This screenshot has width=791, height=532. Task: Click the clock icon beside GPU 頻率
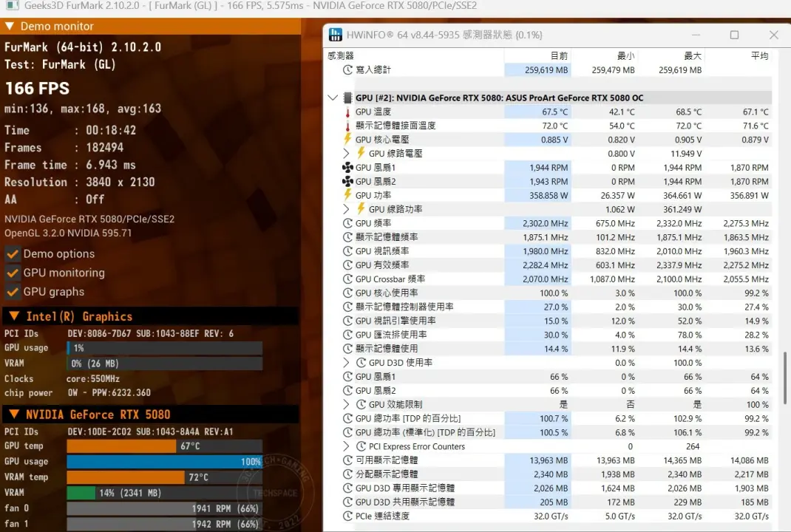[x=347, y=223]
